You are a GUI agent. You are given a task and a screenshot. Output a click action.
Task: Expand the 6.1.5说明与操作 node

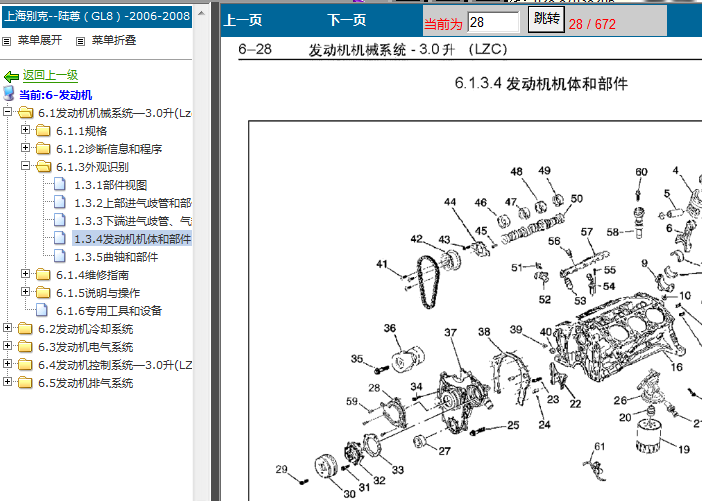coord(26,291)
